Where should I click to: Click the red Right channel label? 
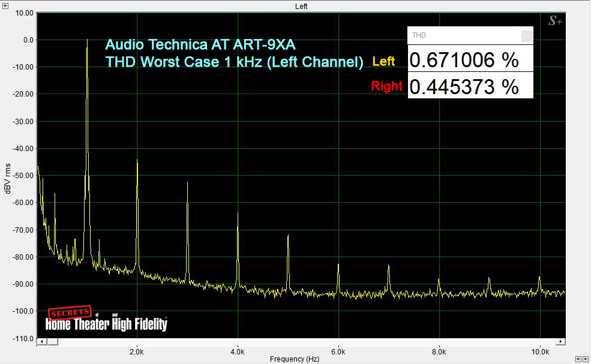pyautogui.click(x=387, y=86)
